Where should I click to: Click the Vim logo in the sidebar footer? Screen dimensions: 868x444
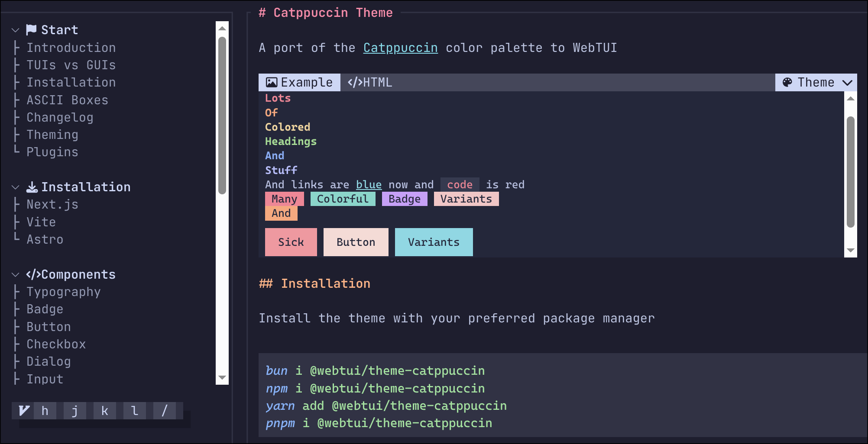pos(24,410)
